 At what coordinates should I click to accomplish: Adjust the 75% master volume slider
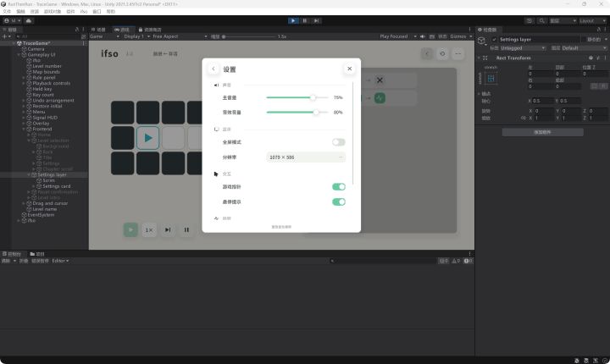(x=297, y=97)
